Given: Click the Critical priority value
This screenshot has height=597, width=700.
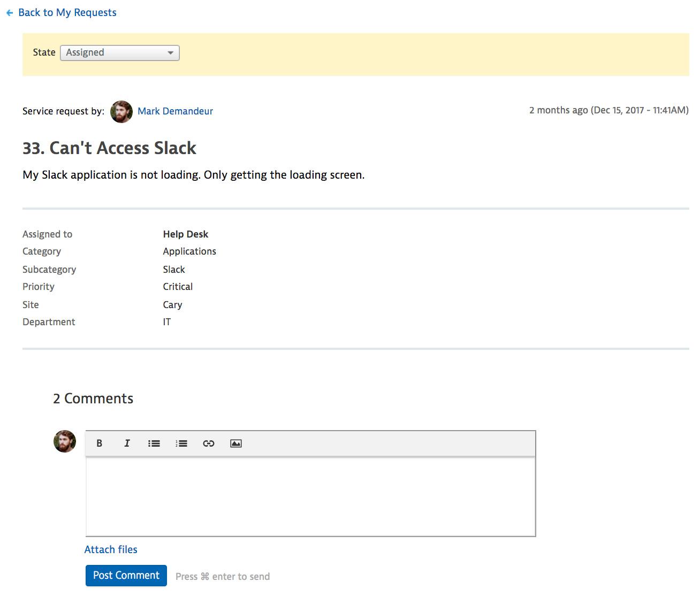Looking at the screenshot, I should tap(178, 287).
